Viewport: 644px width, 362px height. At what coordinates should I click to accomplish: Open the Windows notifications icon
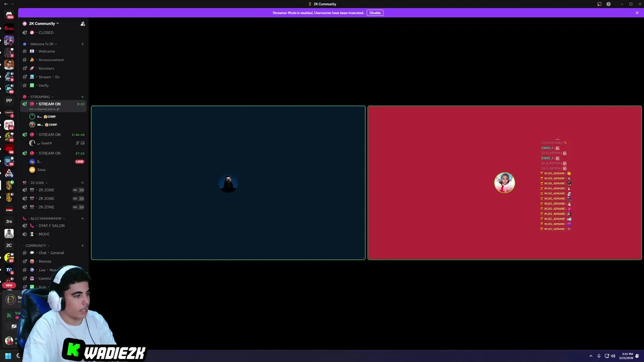click(637, 356)
